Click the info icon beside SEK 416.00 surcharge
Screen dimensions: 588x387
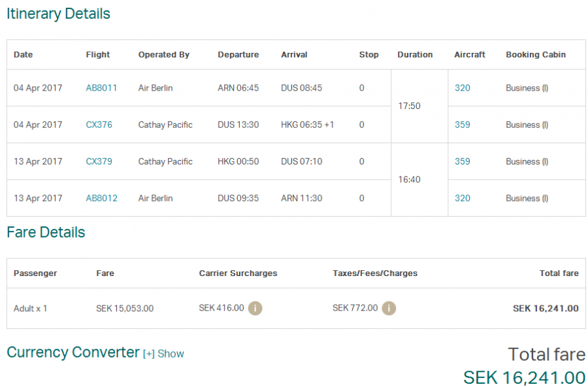(x=255, y=308)
